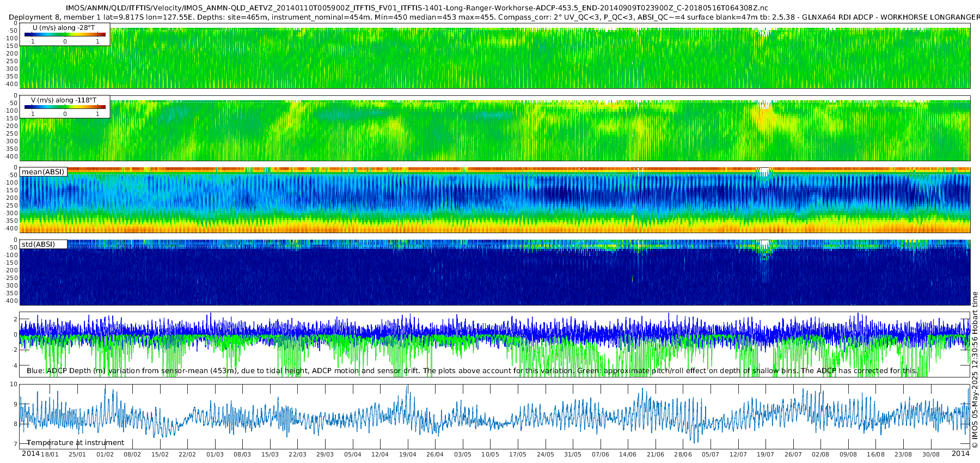Click the U velocity colorbar legend
980x463 pixels.
(65, 34)
